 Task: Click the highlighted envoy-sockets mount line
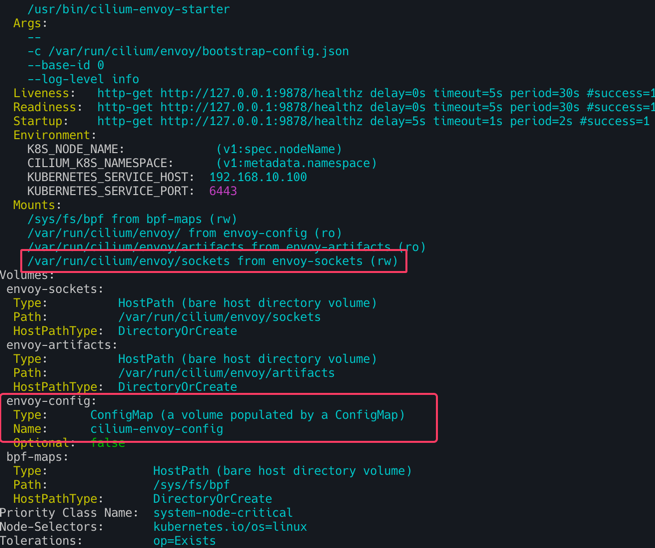coord(213,261)
